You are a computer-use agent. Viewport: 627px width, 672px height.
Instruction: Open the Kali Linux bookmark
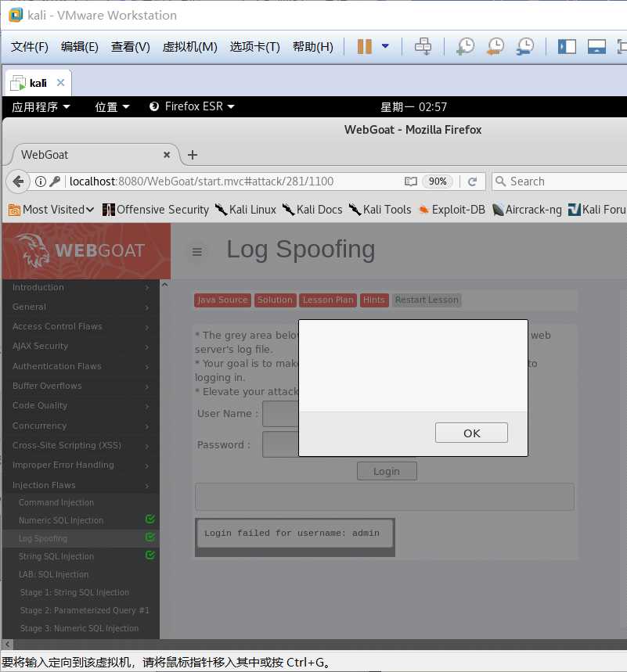click(246, 210)
